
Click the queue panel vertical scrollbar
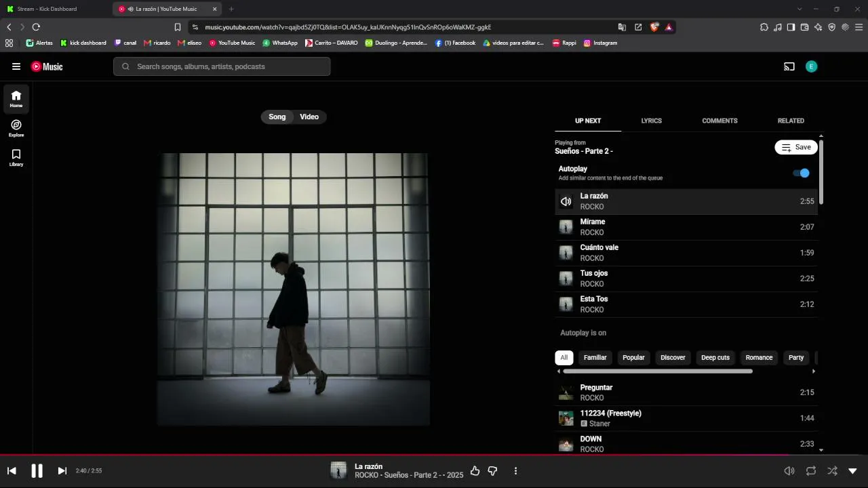click(821, 171)
